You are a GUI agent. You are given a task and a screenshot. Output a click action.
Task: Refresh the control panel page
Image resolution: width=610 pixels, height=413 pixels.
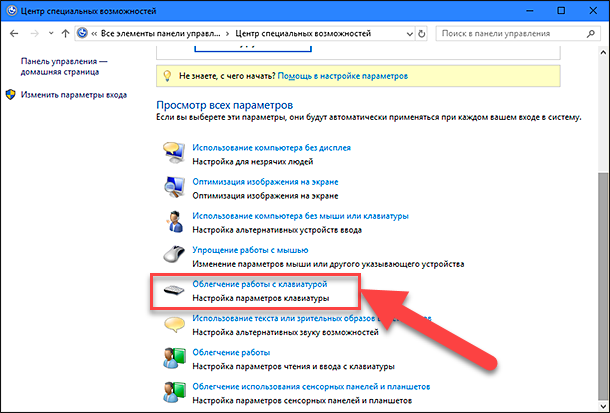tap(422, 34)
